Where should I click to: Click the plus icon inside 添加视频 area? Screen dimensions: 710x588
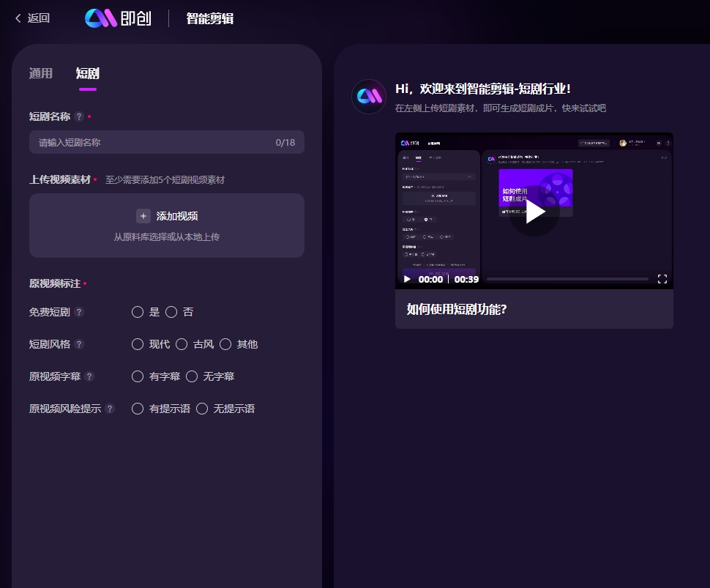pos(143,216)
